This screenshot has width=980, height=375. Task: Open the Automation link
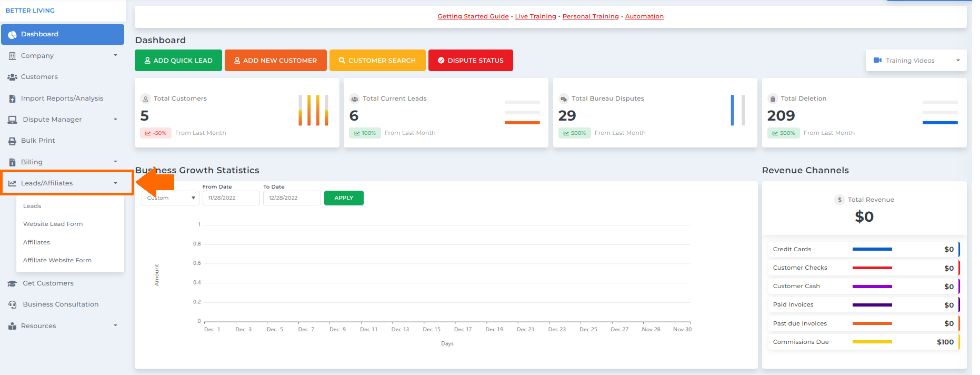[644, 16]
